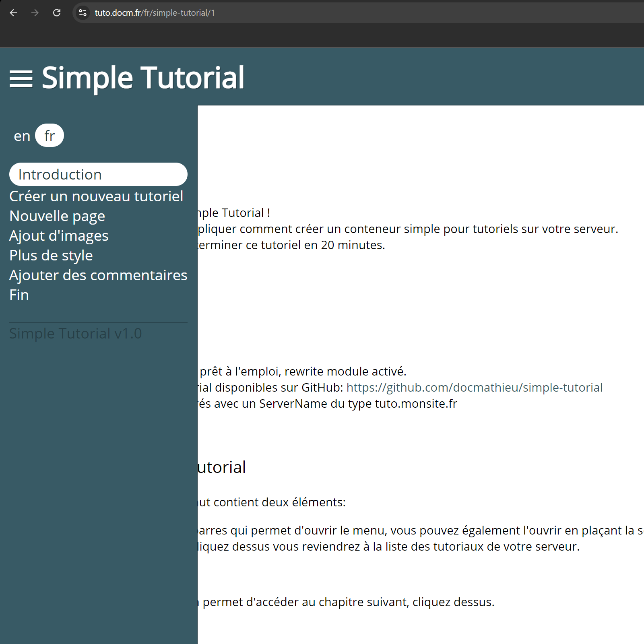Click the browser back arrow
644x644 pixels.
coord(14,13)
